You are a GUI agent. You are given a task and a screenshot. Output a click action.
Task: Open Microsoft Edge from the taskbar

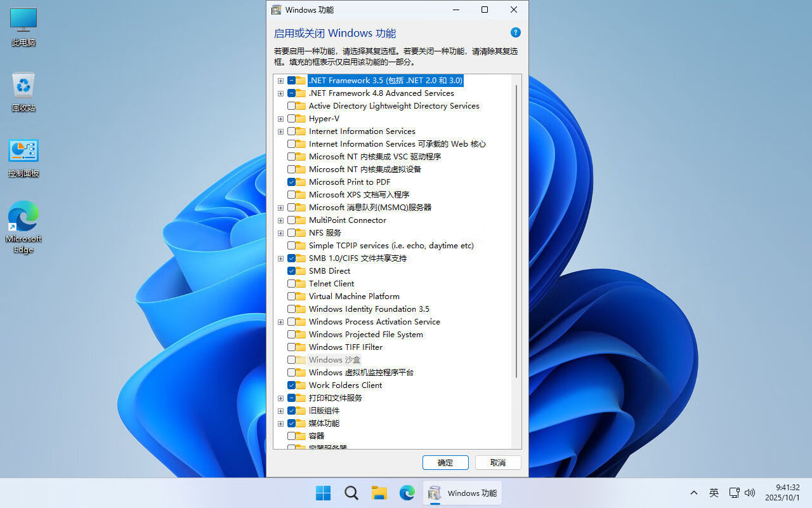pyautogui.click(x=407, y=493)
